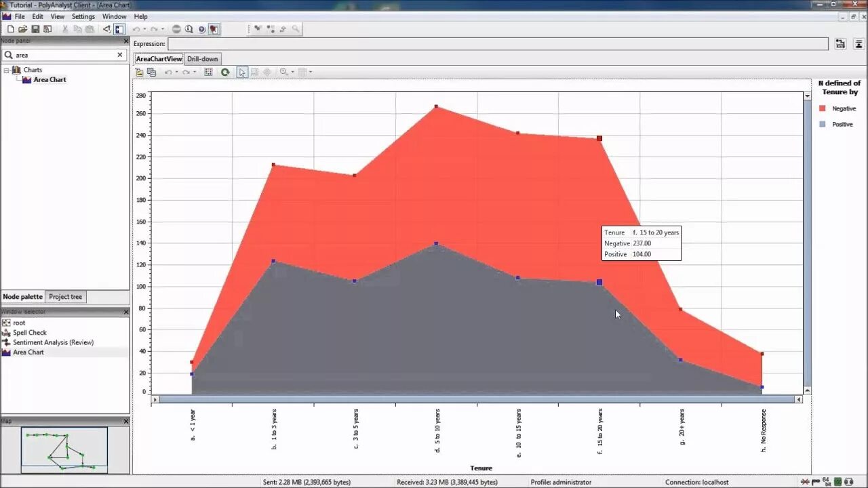This screenshot has height=488, width=868.
Task: Click the horizontal scrollbar below the chart
Action: pos(477,400)
